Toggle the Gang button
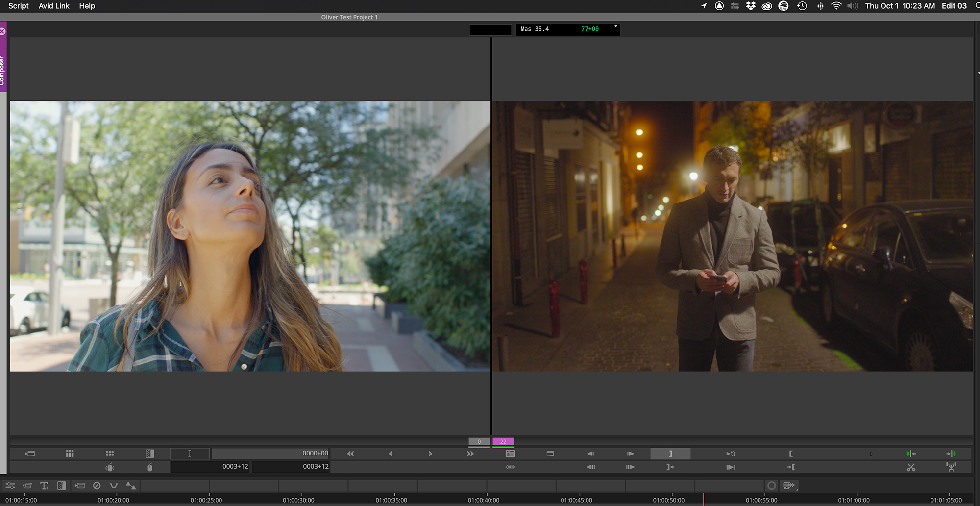 (510, 467)
